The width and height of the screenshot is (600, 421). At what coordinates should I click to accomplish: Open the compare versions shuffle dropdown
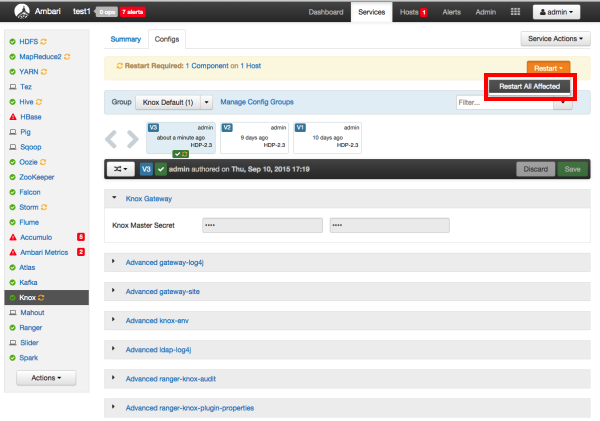[x=121, y=169]
